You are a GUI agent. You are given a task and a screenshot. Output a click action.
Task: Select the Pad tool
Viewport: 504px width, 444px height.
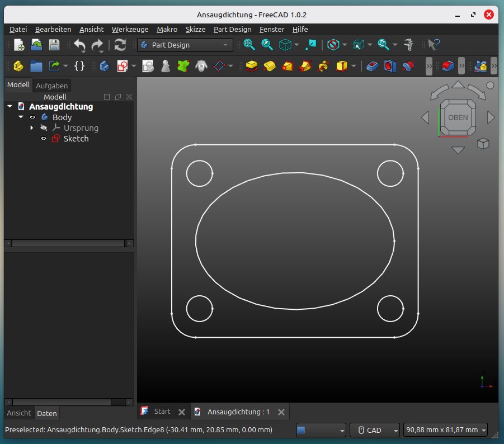[x=251, y=66]
